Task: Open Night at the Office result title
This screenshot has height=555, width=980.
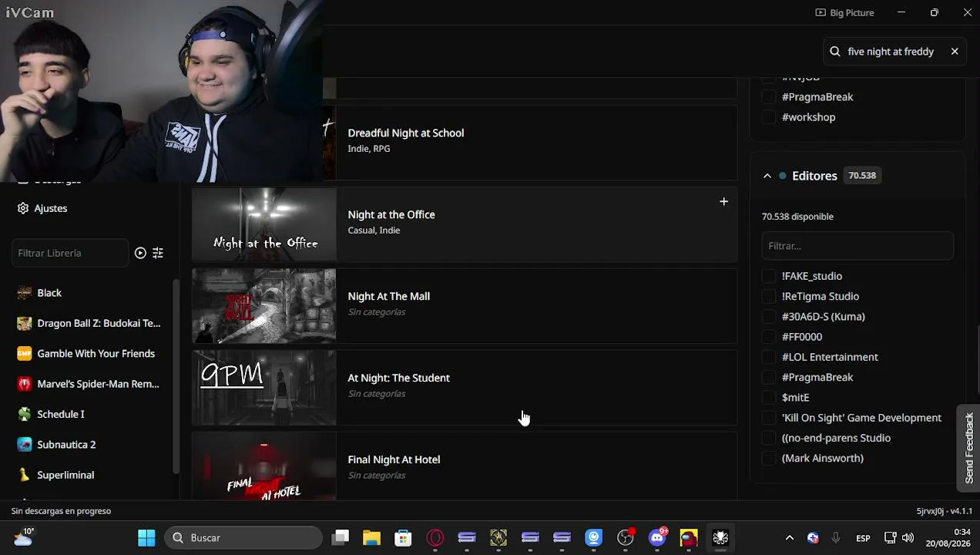Action: tap(391, 214)
